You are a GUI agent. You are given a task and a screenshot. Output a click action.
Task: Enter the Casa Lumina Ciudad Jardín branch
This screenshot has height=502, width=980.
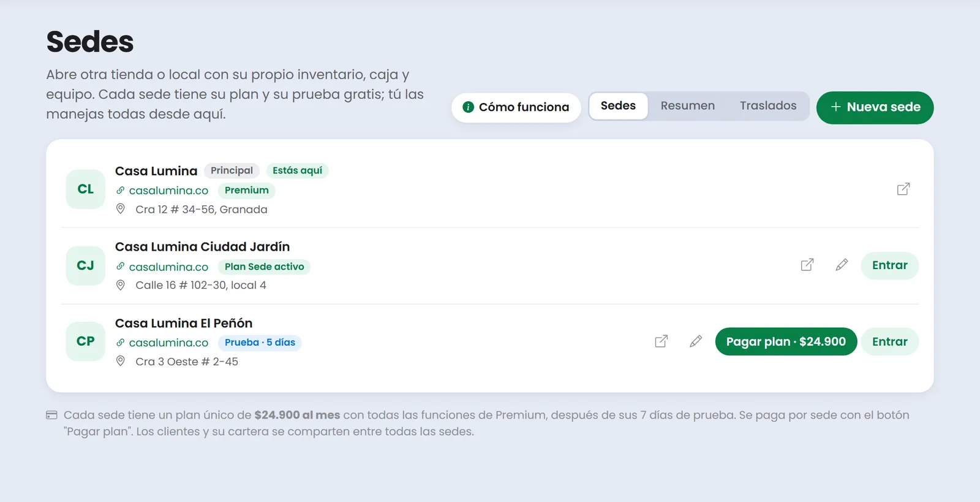[889, 265]
